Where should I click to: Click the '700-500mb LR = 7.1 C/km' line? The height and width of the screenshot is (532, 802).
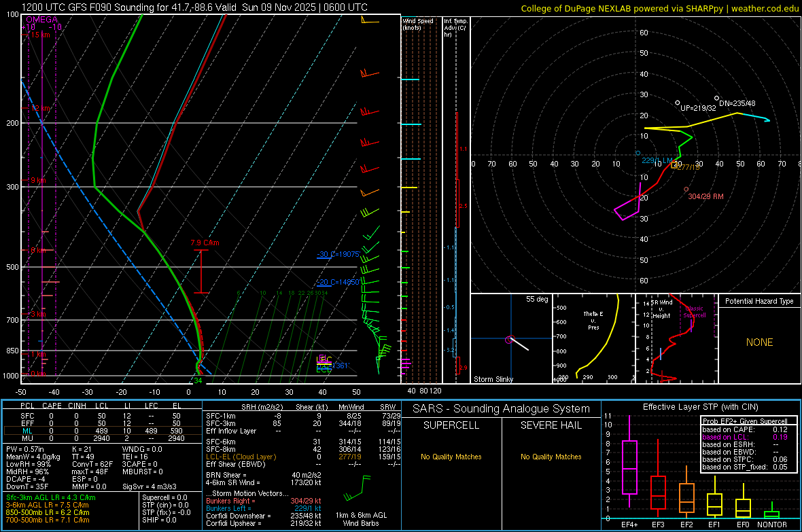tap(48, 520)
